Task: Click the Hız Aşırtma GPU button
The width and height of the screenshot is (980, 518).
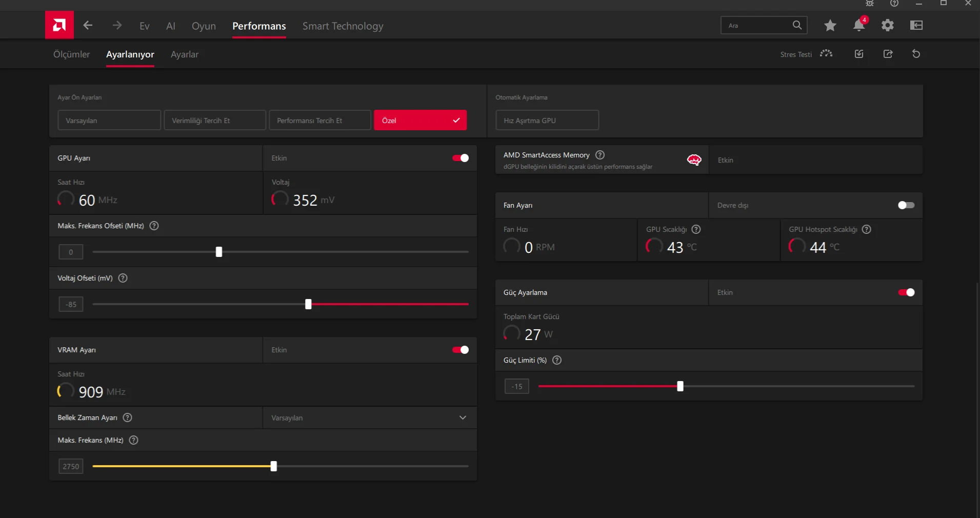Action: (x=547, y=120)
